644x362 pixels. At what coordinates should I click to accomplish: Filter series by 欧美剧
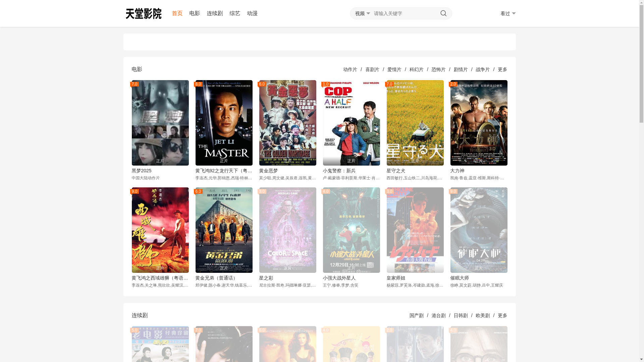[x=483, y=315]
